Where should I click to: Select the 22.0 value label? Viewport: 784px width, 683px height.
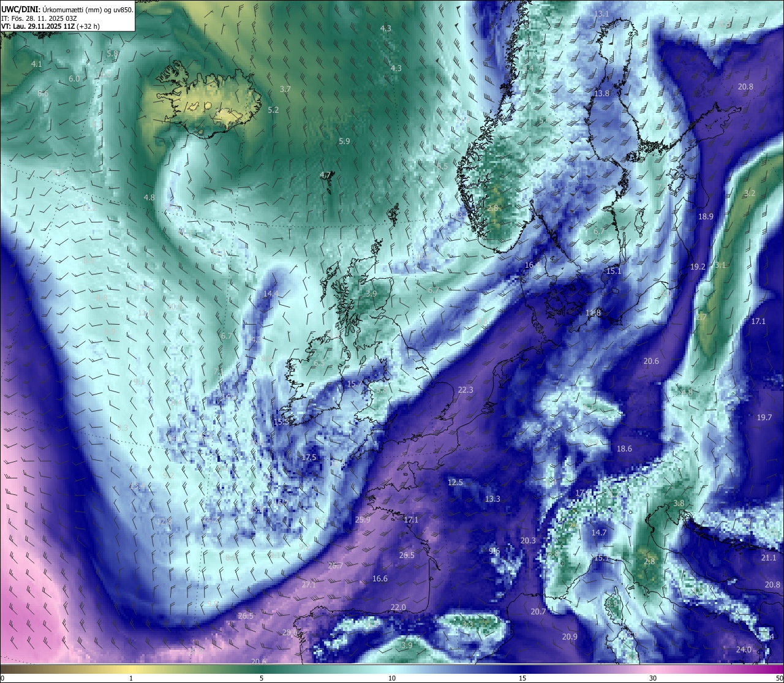click(x=398, y=608)
